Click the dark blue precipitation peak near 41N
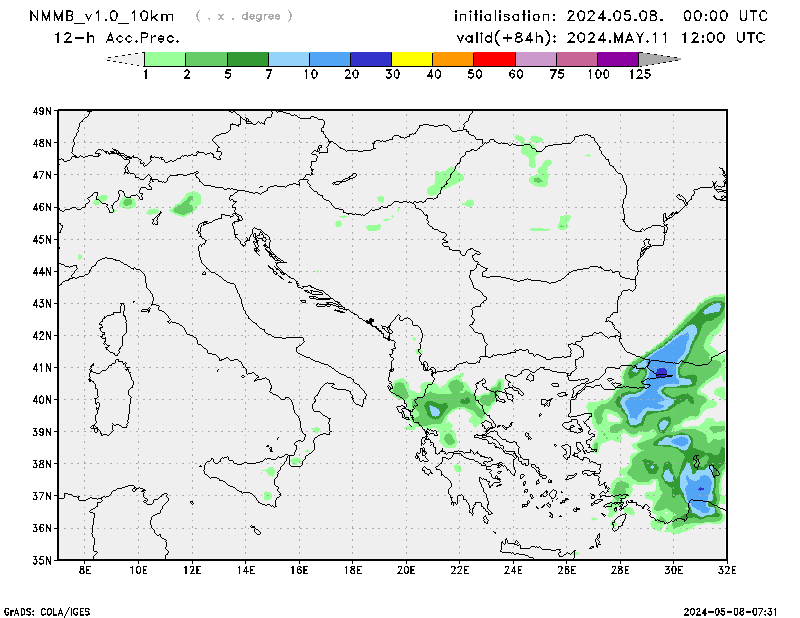 [x=661, y=372]
